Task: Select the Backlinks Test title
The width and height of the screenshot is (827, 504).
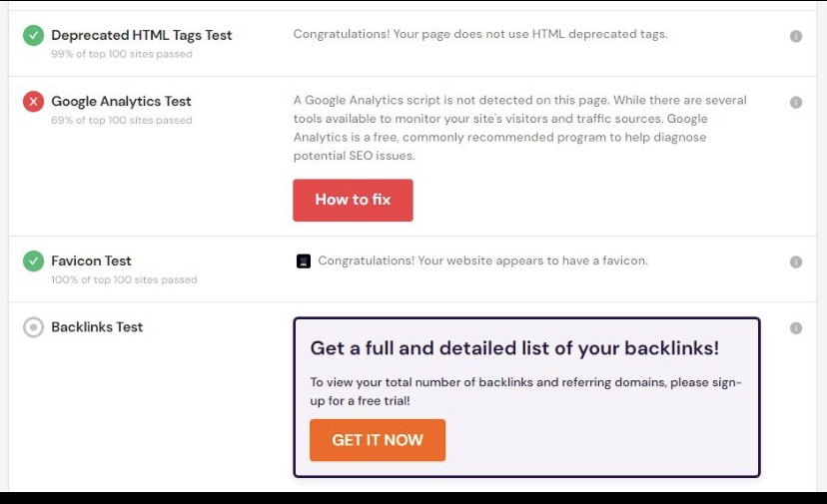Action: pos(97,327)
